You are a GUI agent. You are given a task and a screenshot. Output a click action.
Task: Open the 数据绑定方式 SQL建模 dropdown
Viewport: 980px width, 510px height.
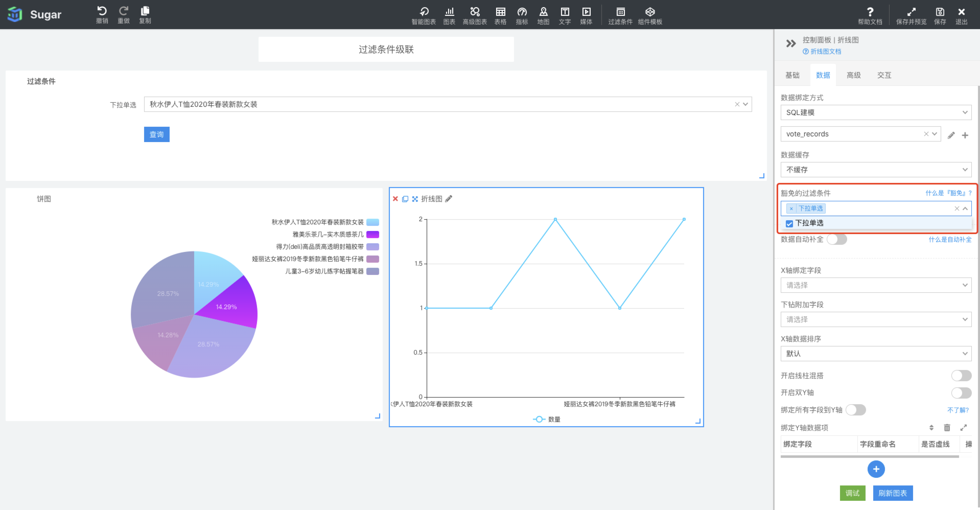coord(876,112)
